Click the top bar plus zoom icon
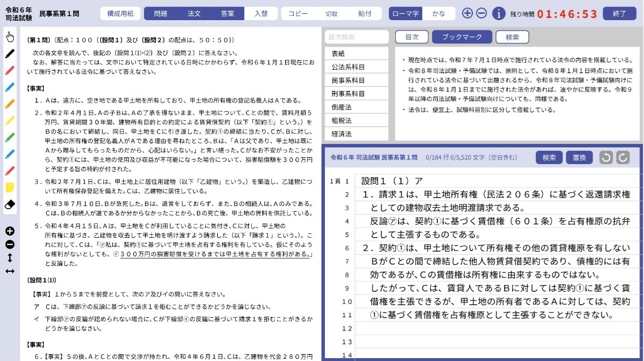 (x=467, y=13)
